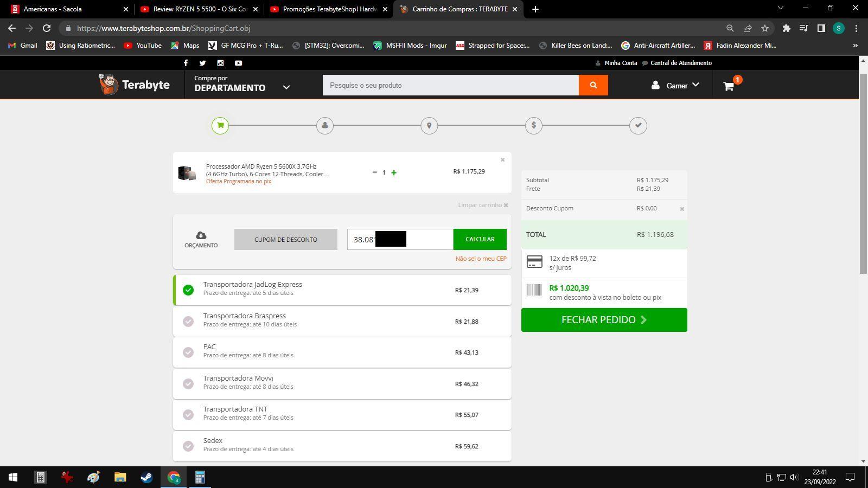The height and width of the screenshot is (488, 868).
Task: Switch to Promoções TerabyteShop tab
Action: click(328, 9)
